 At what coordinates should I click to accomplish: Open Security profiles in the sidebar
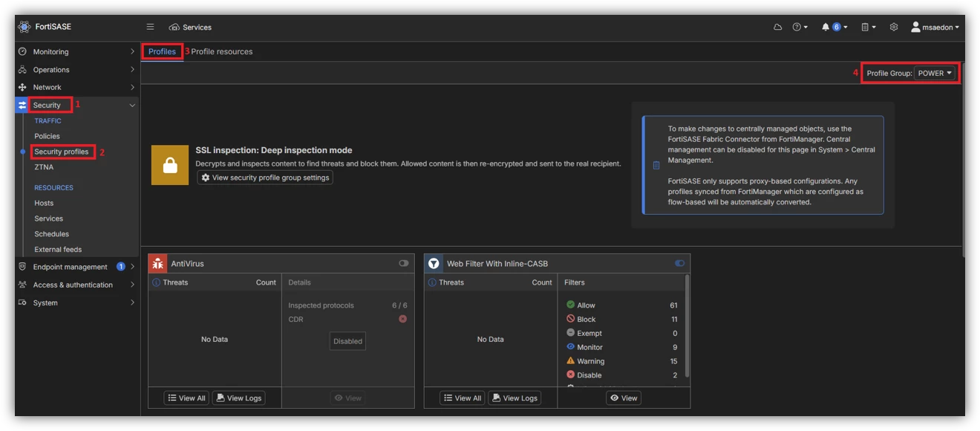point(62,152)
